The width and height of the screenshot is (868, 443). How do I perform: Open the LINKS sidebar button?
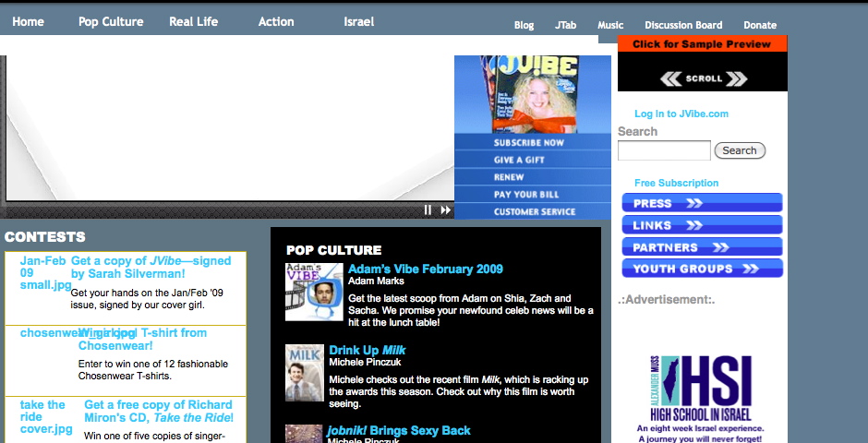(702, 225)
